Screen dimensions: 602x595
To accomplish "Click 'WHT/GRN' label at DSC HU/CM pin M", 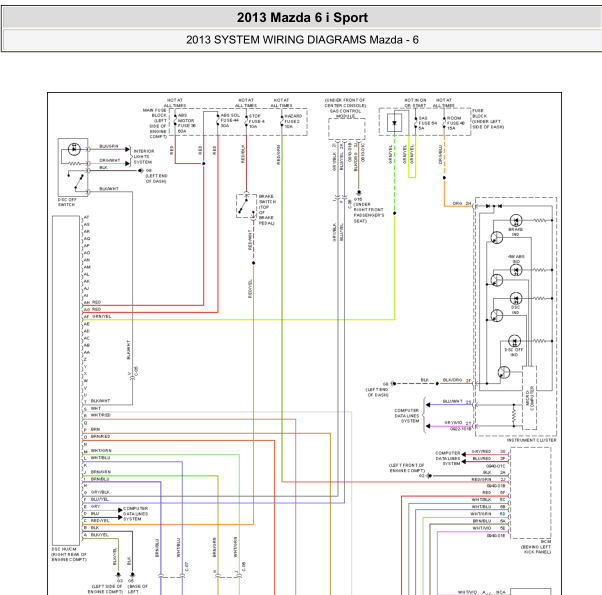I will point(101,451).
